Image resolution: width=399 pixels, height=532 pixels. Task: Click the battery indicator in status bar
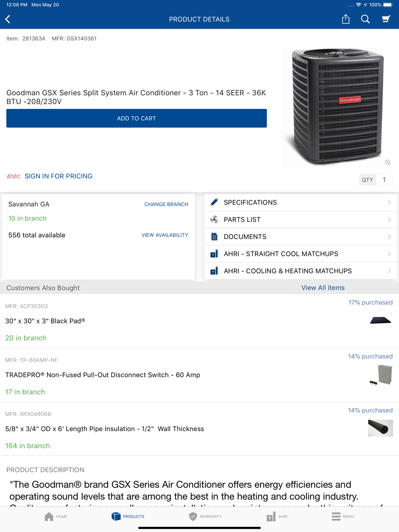388,5
